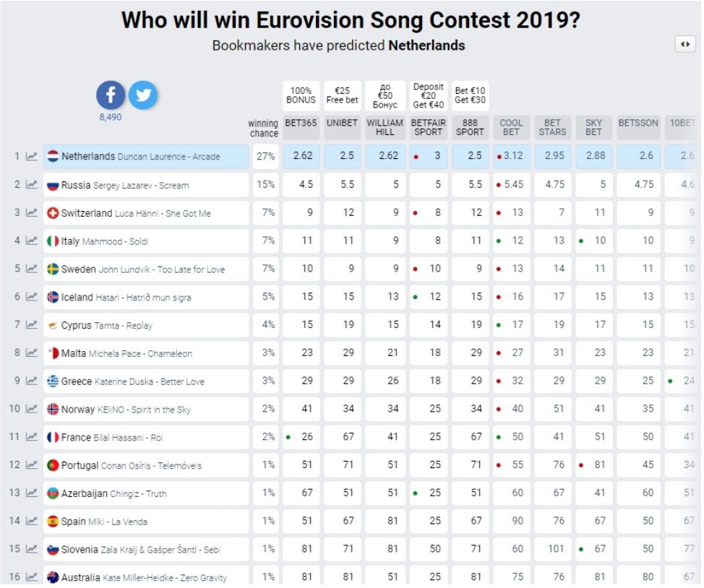
Task: Click the Facebook share icon
Action: 111,95
